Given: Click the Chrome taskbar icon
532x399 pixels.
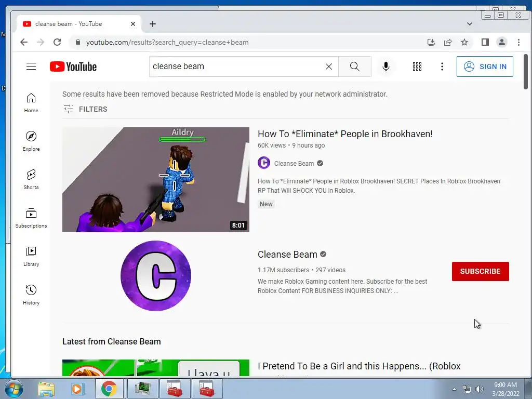Looking at the screenshot, I should click(109, 389).
